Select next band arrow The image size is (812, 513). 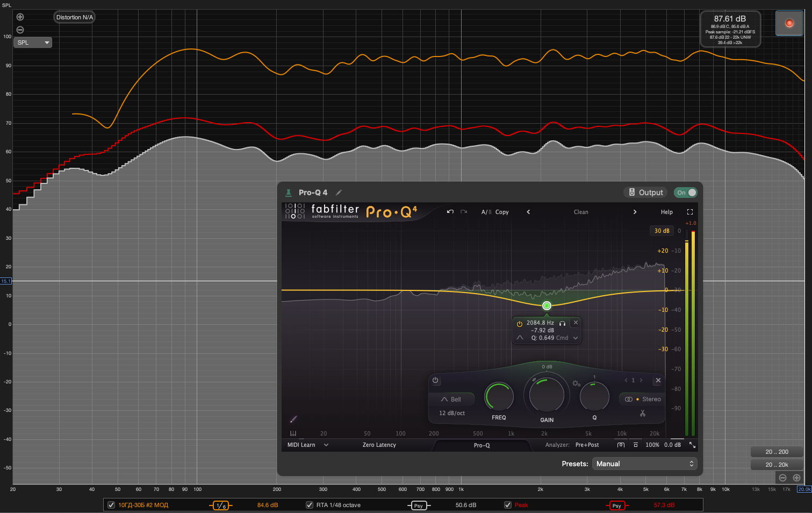[x=641, y=380]
